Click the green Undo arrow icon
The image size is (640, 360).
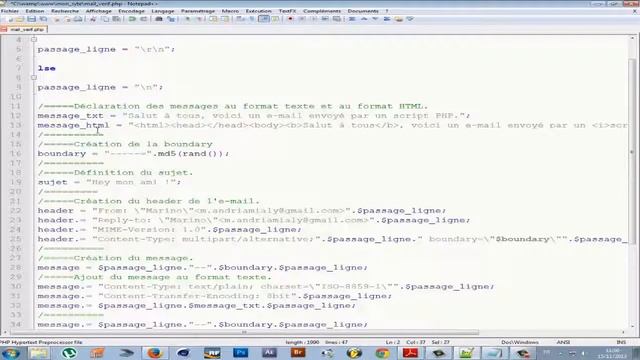click(x=132, y=19)
